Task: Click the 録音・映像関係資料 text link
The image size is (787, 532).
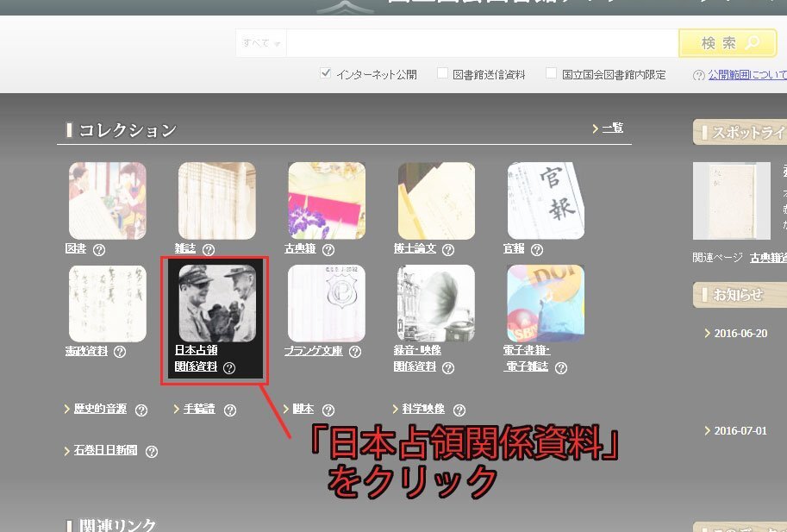Action: (x=417, y=359)
